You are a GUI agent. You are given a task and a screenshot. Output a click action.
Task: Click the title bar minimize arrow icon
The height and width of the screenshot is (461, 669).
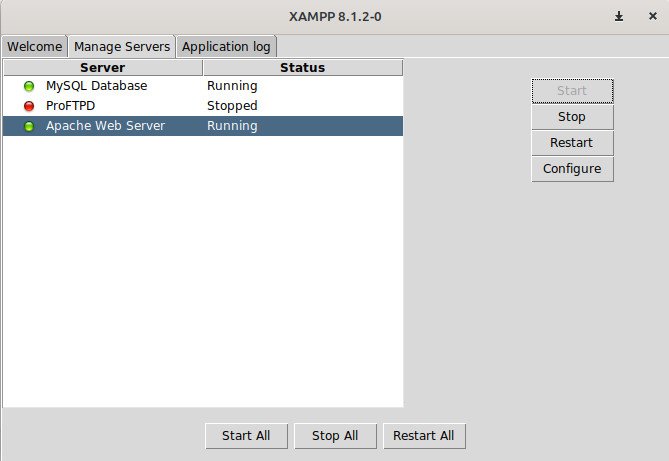pos(619,16)
